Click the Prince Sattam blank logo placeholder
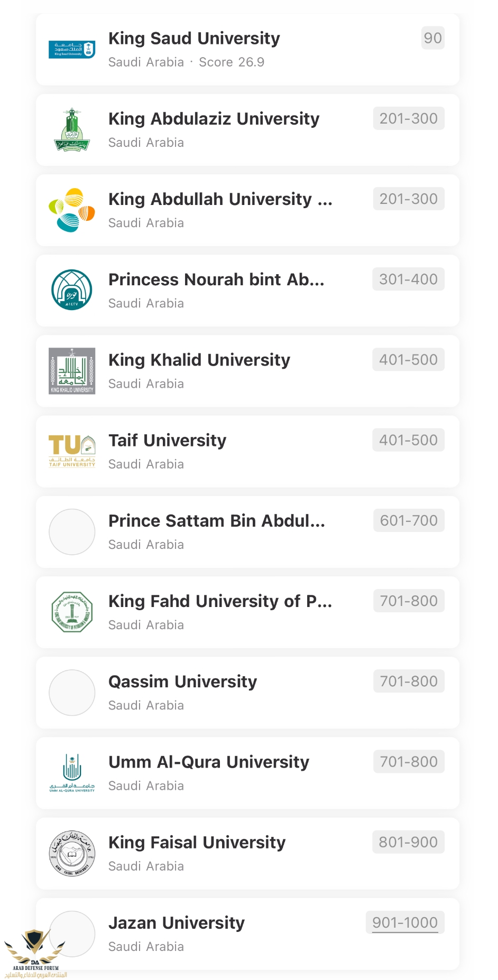 point(72,532)
